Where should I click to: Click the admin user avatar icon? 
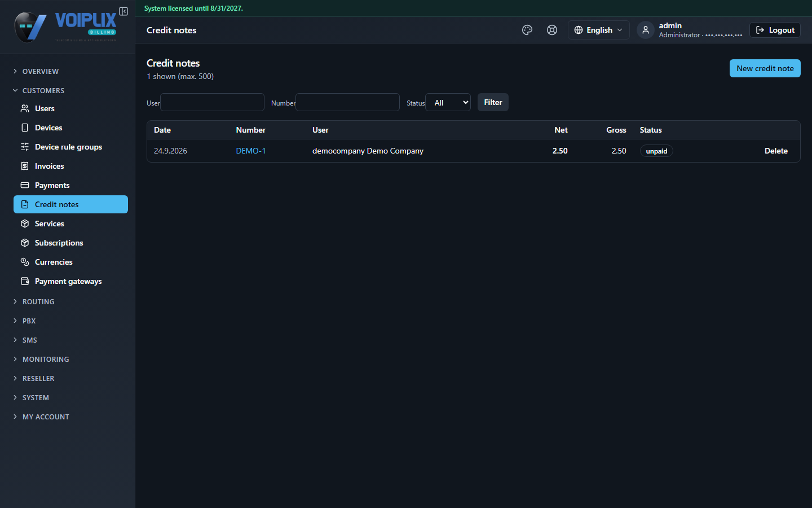(x=646, y=30)
